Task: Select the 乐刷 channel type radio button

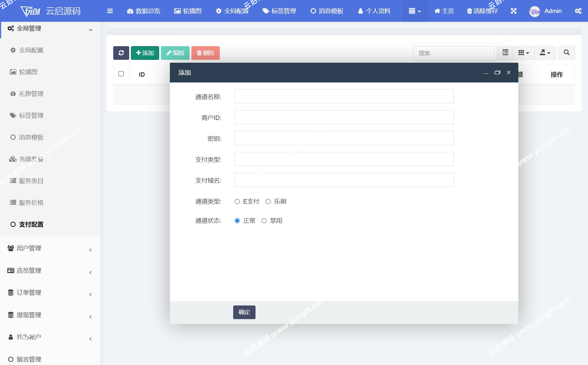Action: pyautogui.click(x=268, y=201)
